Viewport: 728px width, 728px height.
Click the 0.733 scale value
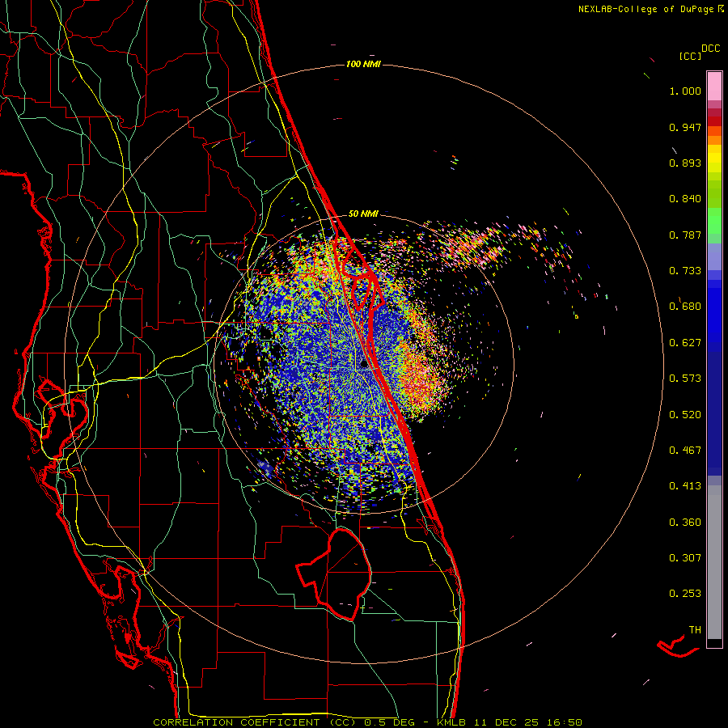click(685, 271)
